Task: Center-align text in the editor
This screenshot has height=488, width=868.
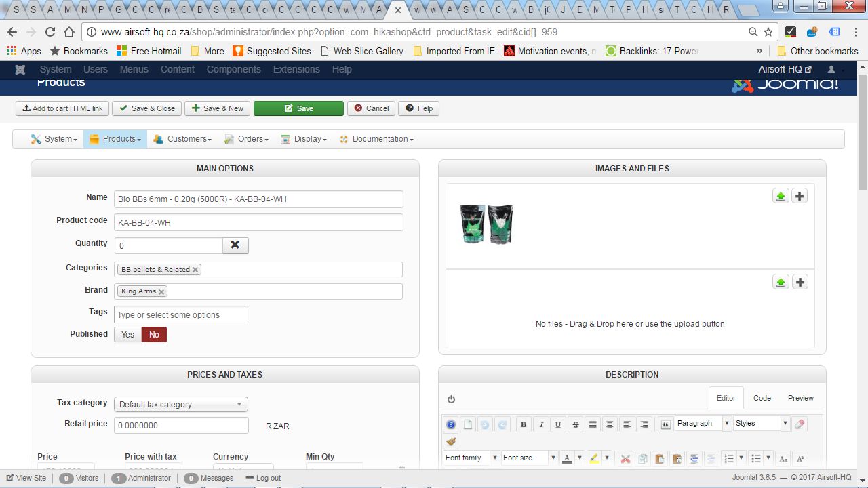Action: point(610,424)
